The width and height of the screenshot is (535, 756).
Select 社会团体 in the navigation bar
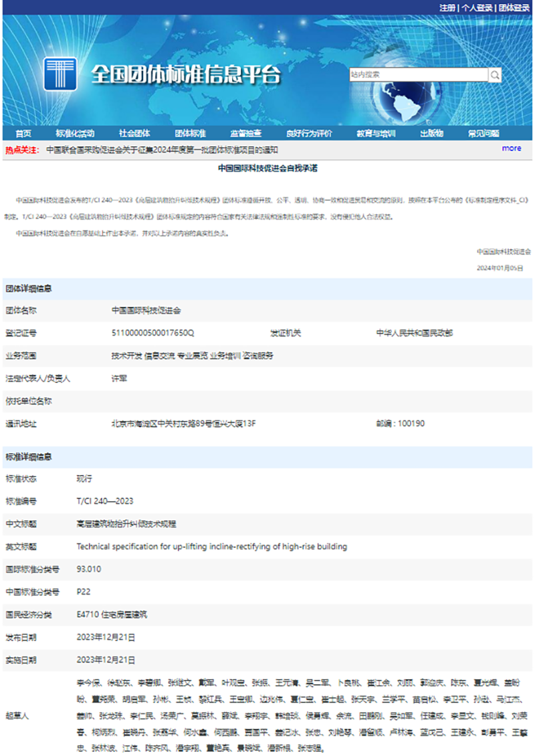tap(134, 134)
